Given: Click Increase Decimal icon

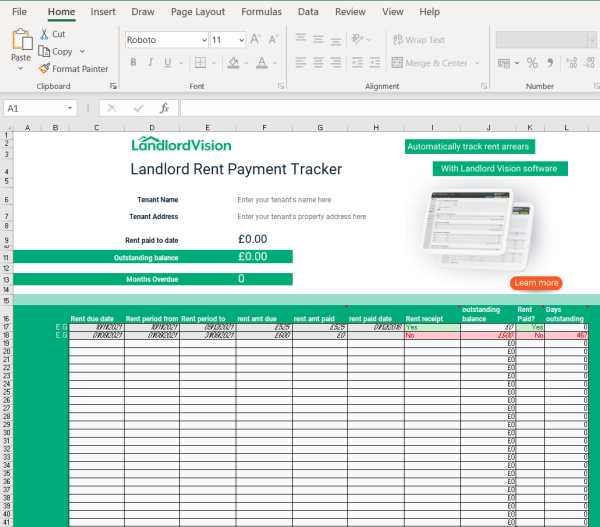Looking at the screenshot, I should [x=572, y=63].
